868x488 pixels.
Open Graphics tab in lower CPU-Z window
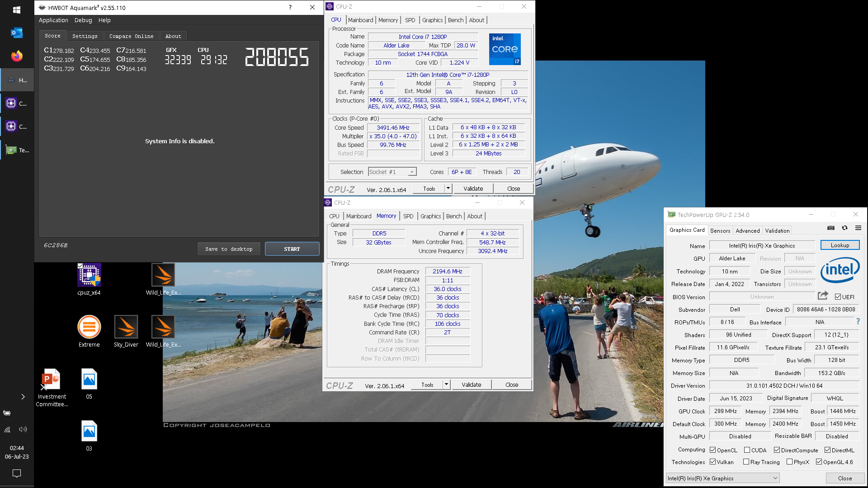430,216
